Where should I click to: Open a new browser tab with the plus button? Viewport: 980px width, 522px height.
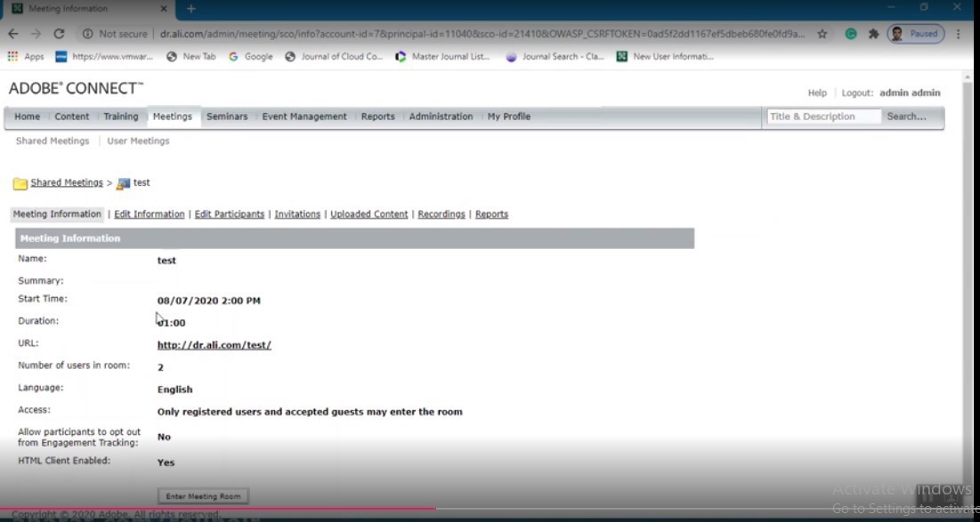pyautogui.click(x=191, y=9)
